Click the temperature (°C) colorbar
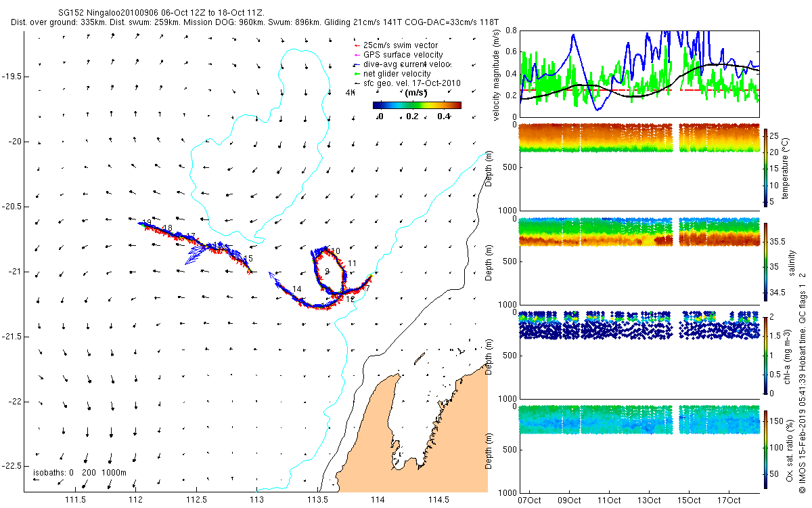Viewport: 812px width, 508px height. tap(766, 167)
